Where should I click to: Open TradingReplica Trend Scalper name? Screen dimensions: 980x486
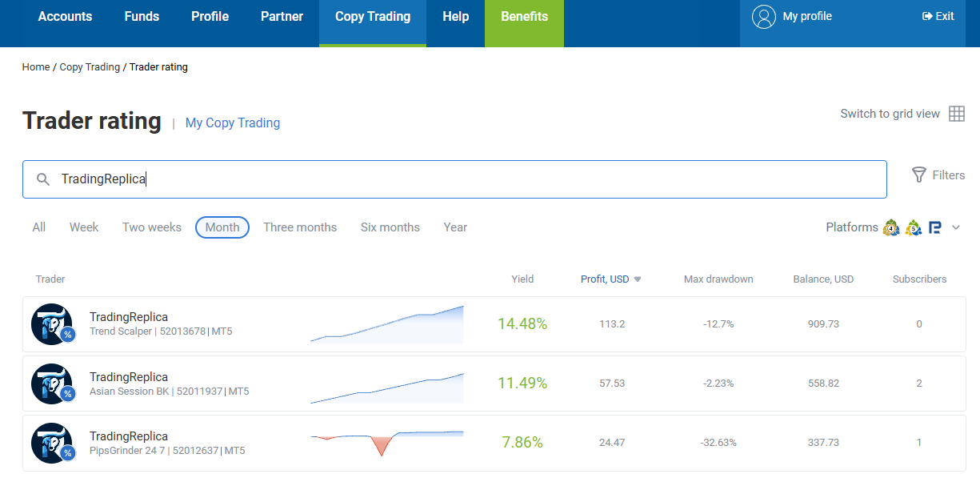click(x=129, y=317)
